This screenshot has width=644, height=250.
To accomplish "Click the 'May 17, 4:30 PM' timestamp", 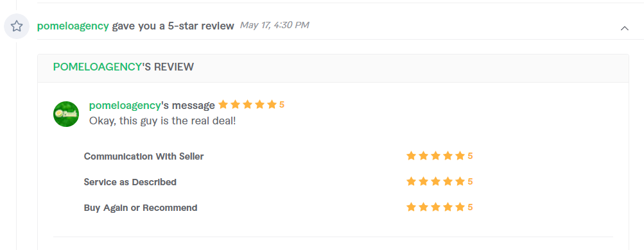I will pos(274,26).
